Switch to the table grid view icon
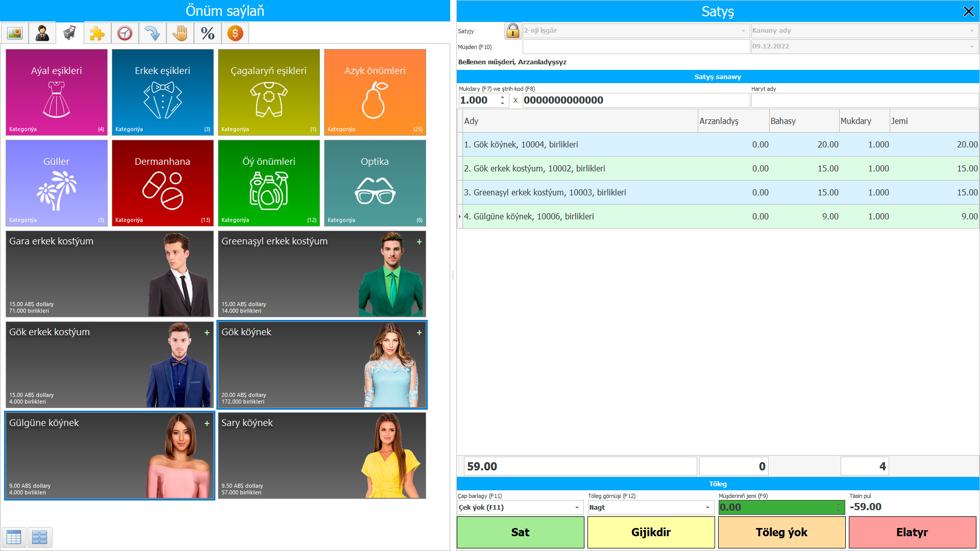The width and height of the screenshot is (980, 551). [14, 537]
